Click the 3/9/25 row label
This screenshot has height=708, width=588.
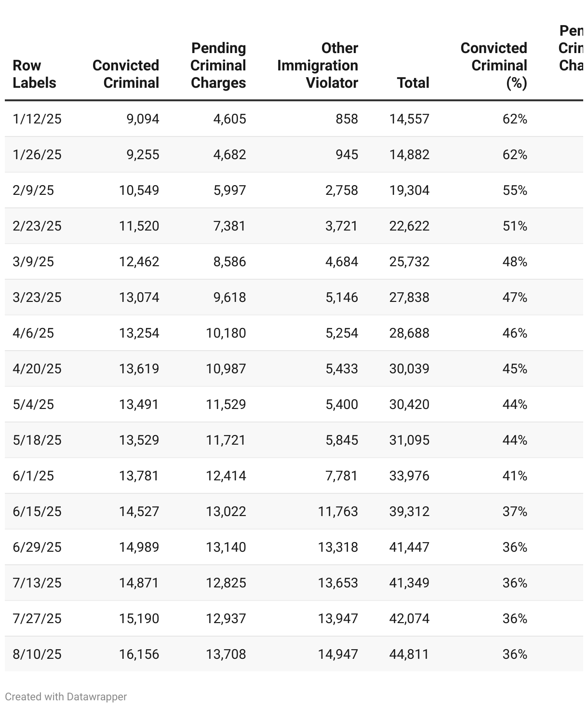coord(33,262)
